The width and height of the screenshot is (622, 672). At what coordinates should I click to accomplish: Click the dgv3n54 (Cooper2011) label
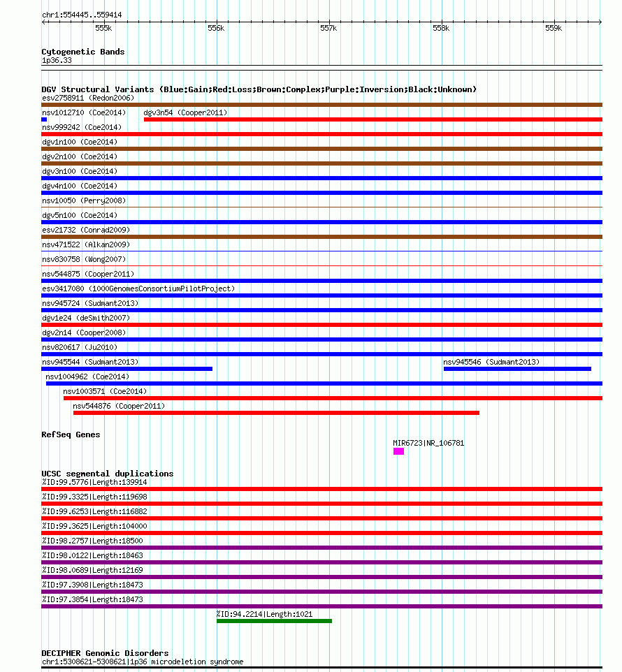(185, 112)
